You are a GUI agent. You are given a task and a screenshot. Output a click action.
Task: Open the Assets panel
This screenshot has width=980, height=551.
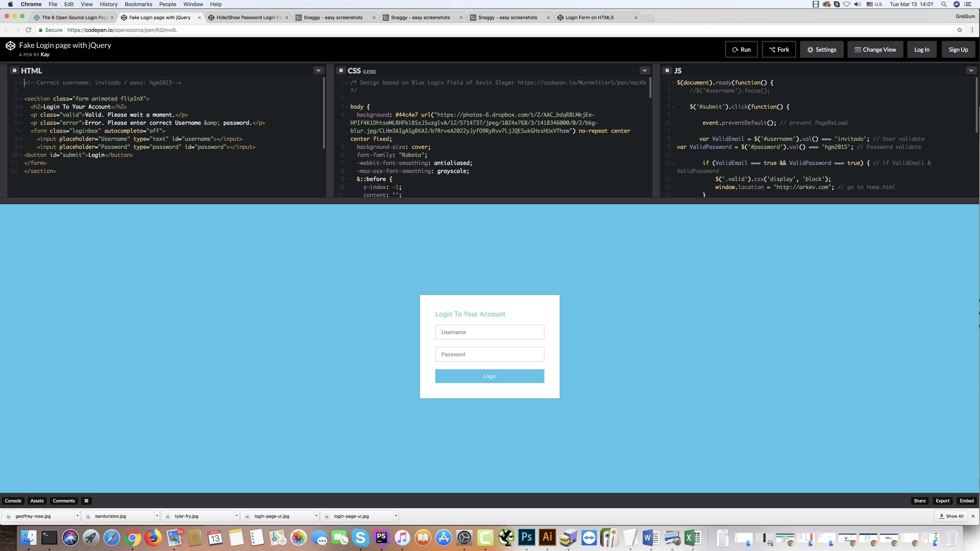37,501
